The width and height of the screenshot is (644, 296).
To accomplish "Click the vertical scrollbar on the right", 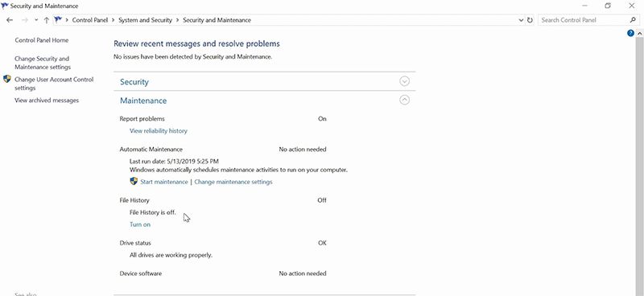I will [639, 164].
